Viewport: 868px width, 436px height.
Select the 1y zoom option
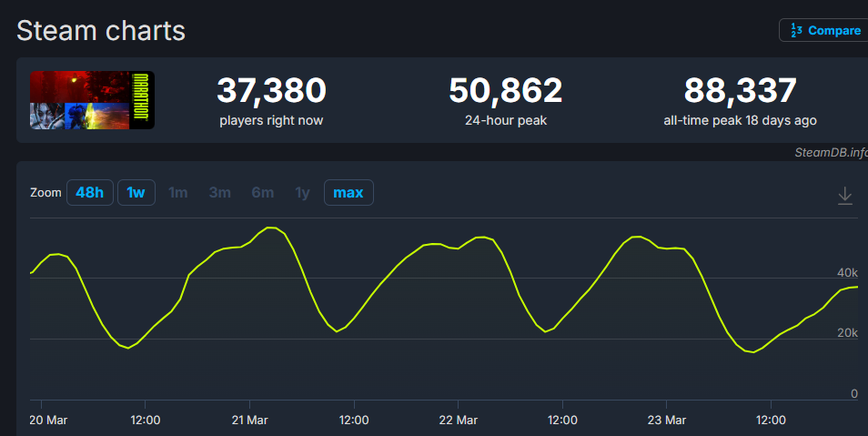click(x=302, y=193)
